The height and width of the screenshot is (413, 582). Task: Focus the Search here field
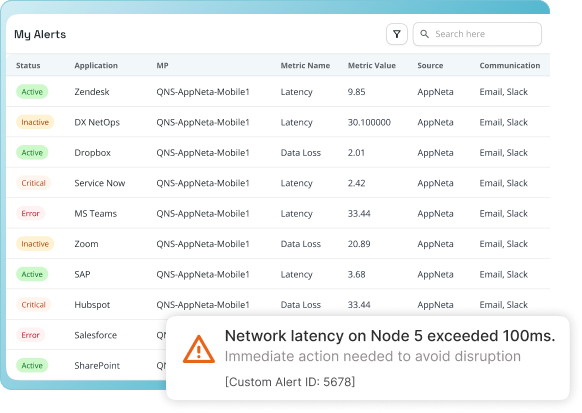point(477,34)
